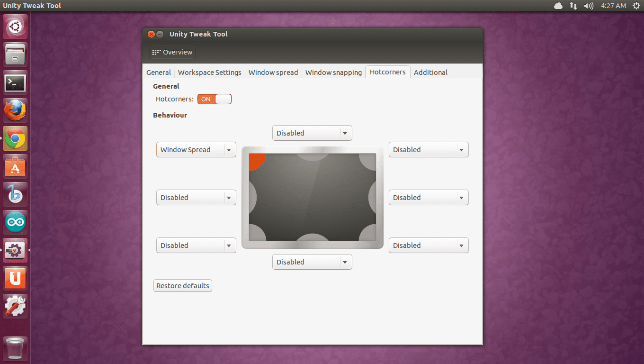The height and width of the screenshot is (364, 644).
Task: Click the monitor preview's bottom-right corner
Action: pyautogui.click(x=368, y=234)
